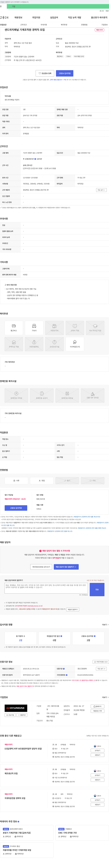Click info icon beside 취업알선기관 알선
The width and height of the screenshot is (109, 868).
61,636
